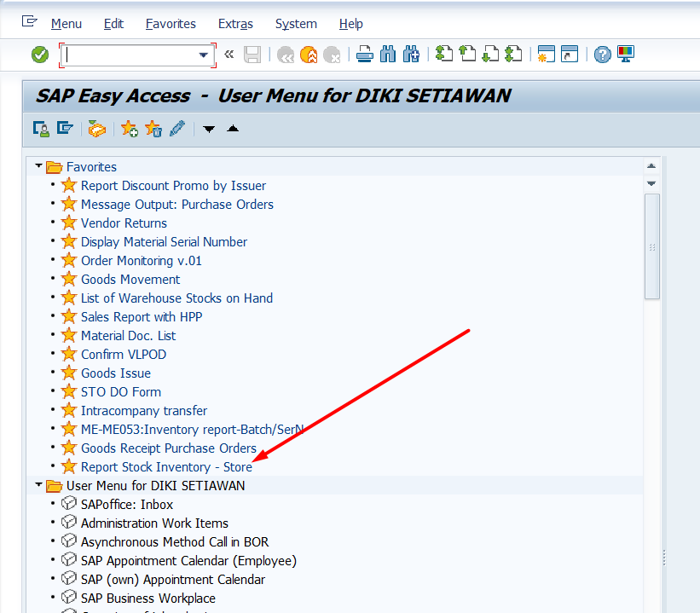This screenshot has width=700, height=613.
Task: Open the transaction command field dropdown
Action: 204,55
